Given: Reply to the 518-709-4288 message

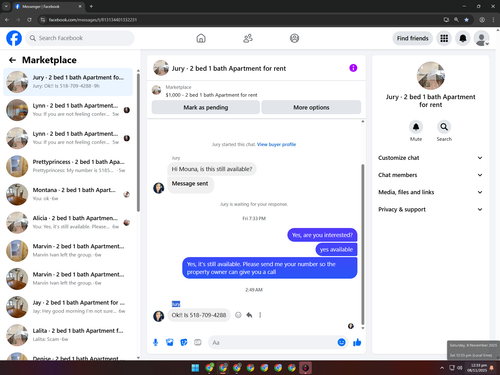Looking at the screenshot, I should 249,315.
